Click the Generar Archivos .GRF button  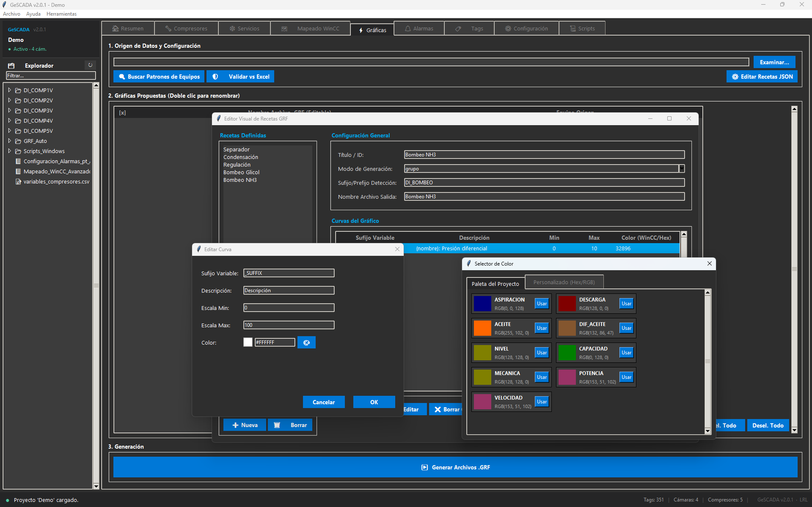pyautogui.click(x=455, y=467)
